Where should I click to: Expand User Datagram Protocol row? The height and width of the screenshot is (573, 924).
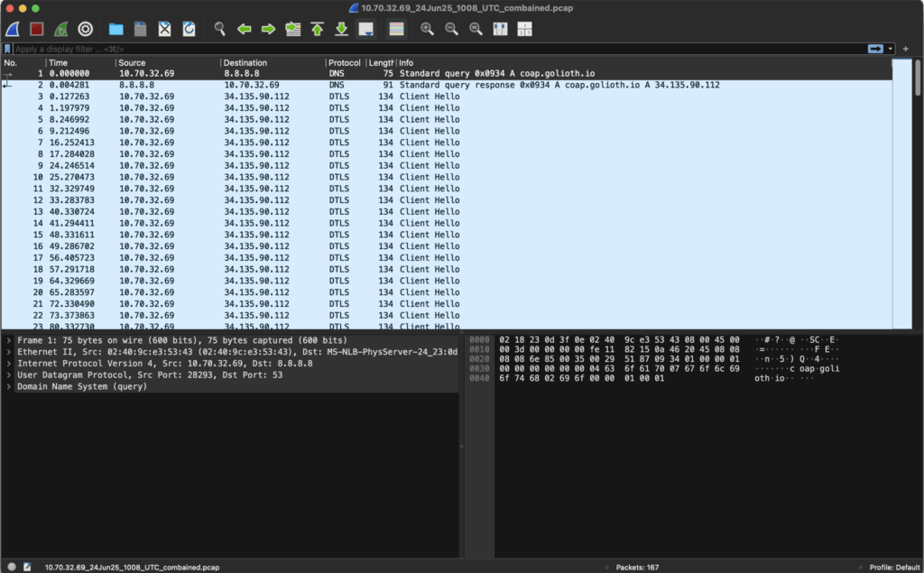9,374
